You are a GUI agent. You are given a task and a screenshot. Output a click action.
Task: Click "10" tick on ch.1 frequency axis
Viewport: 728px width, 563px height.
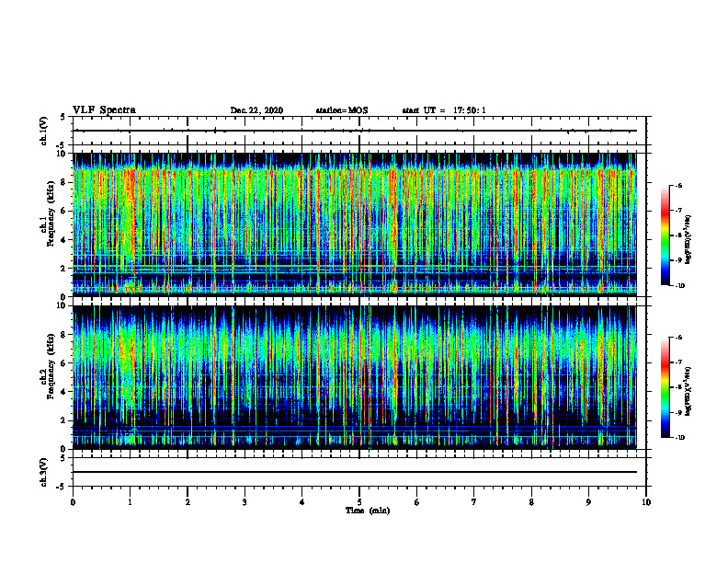coord(63,154)
